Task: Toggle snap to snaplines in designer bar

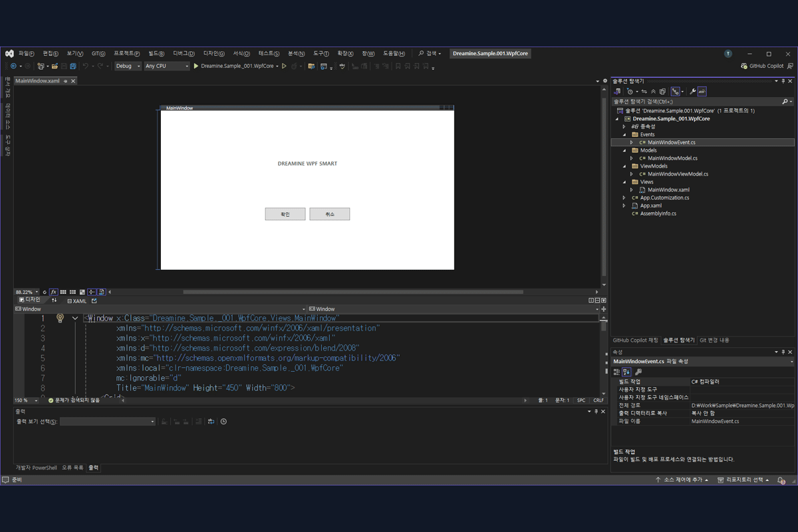Action: click(92, 292)
